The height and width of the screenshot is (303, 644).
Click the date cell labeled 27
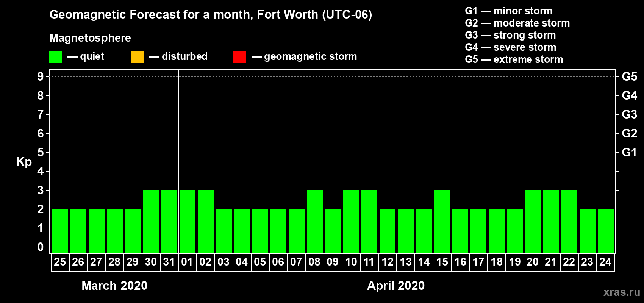pos(96,262)
